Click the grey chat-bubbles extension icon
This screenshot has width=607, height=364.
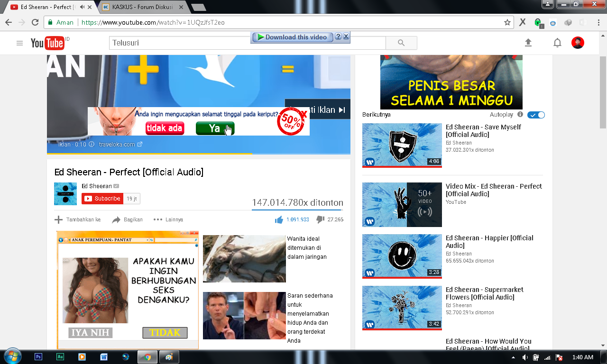568,22
